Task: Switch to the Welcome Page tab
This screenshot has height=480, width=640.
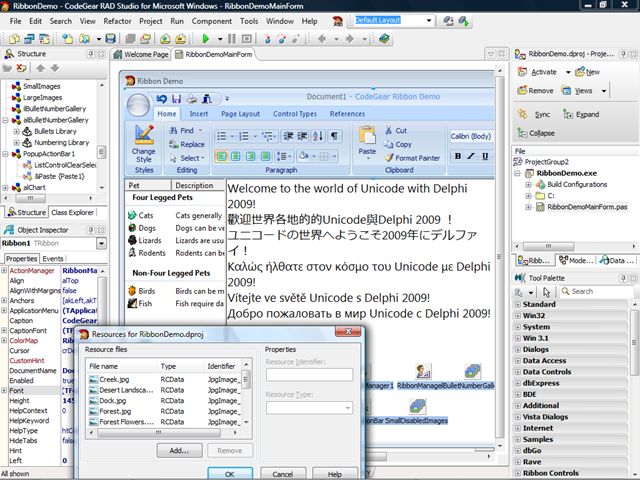Action: [141, 54]
